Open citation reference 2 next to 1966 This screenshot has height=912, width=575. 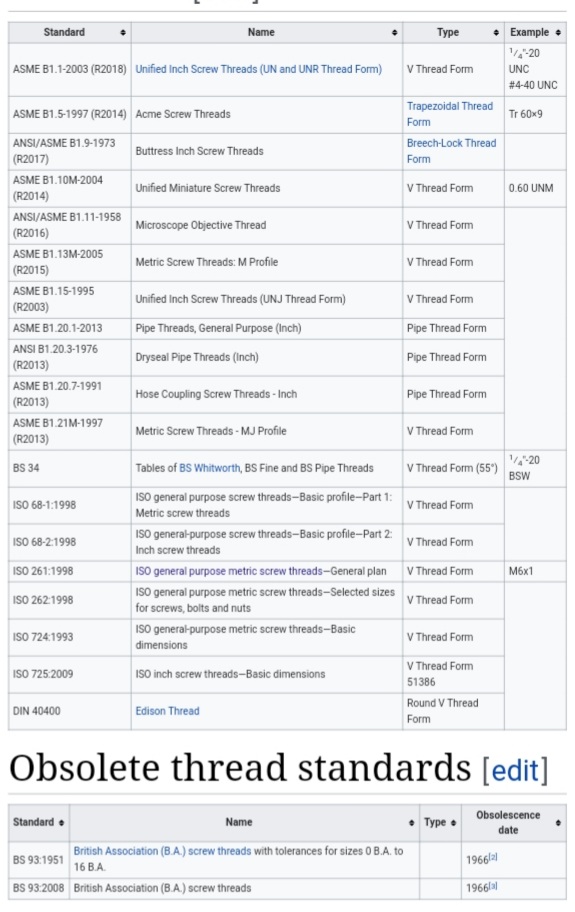(493, 857)
